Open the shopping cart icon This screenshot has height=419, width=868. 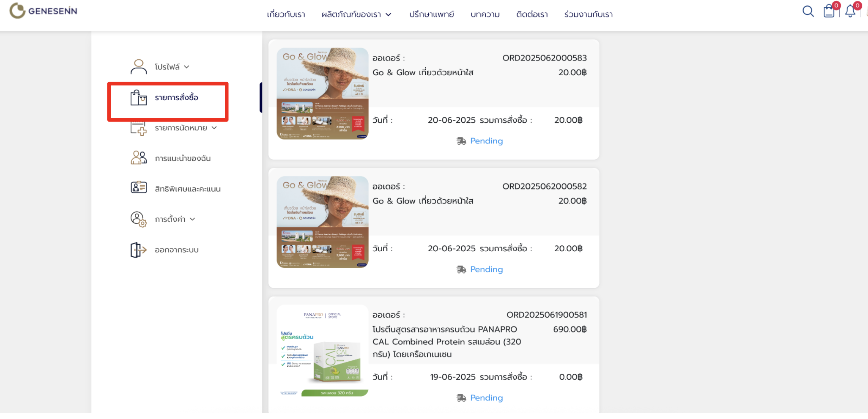[x=829, y=11]
